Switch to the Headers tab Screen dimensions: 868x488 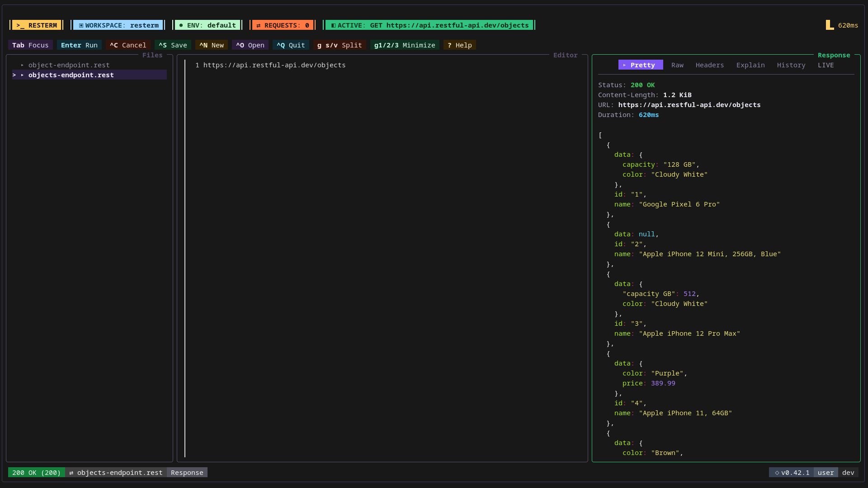click(x=710, y=65)
